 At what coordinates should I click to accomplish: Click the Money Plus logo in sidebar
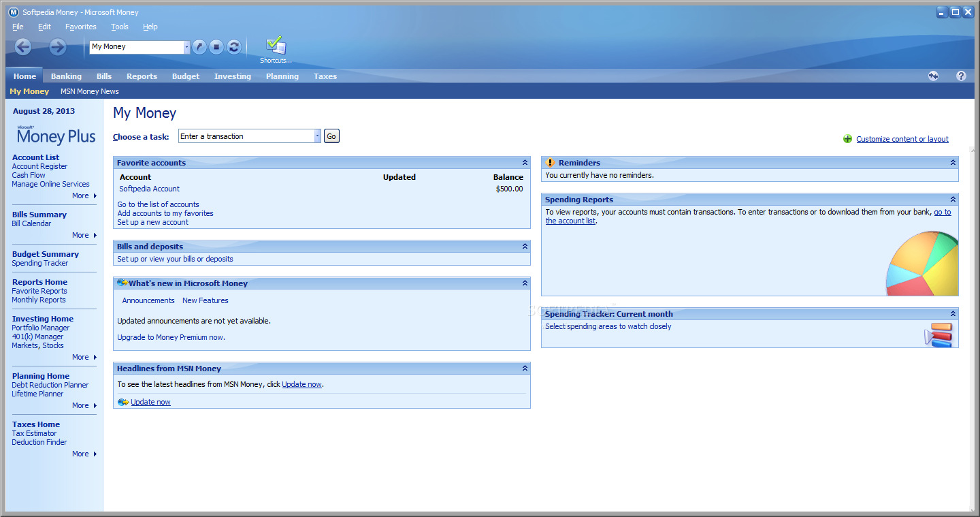(56, 135)
